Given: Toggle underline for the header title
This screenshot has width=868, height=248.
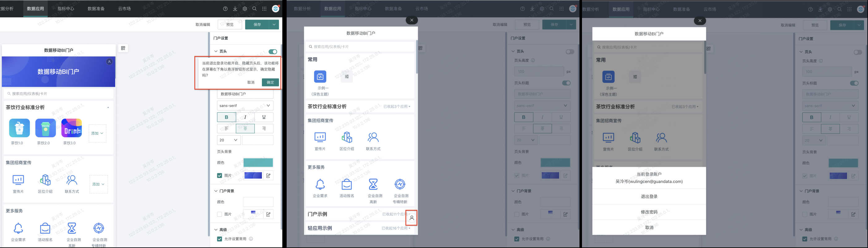Looking at the screenshot, I should pyautogui.click(x=263, y=117).
